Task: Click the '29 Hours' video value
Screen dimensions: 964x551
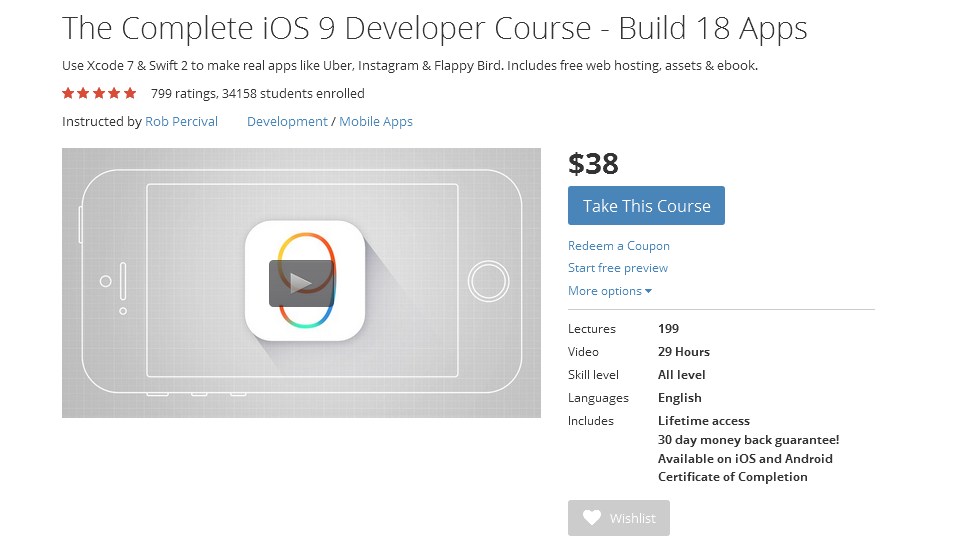Action: [x=684, y=352]
